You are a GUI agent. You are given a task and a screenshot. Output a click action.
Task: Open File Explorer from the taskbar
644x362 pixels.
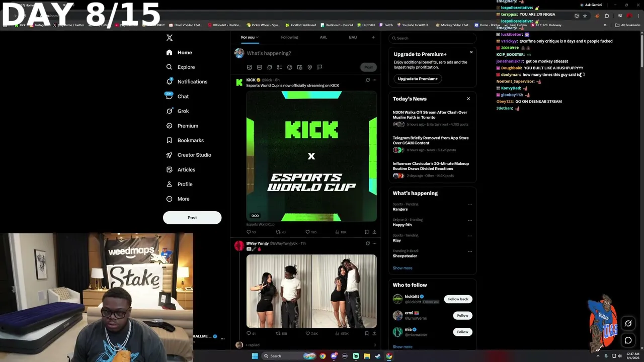367,356
